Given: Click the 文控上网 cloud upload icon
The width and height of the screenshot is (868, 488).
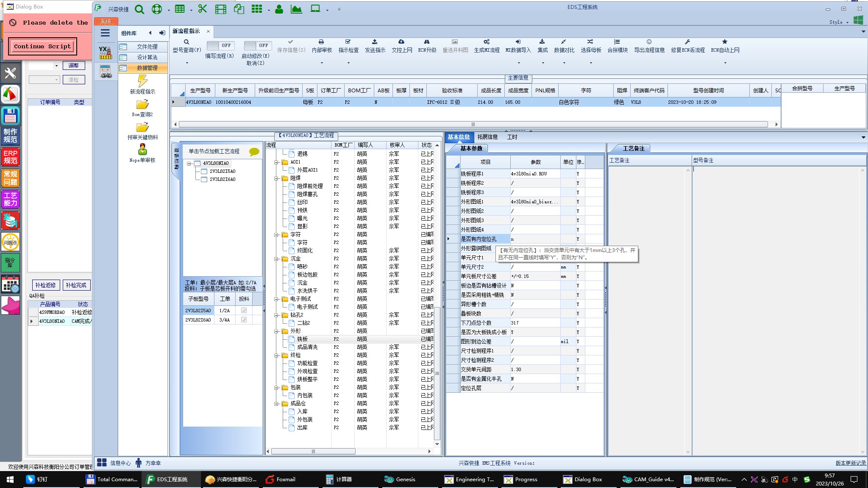Looking at the screenshot, I should click(x=401, y=42).
